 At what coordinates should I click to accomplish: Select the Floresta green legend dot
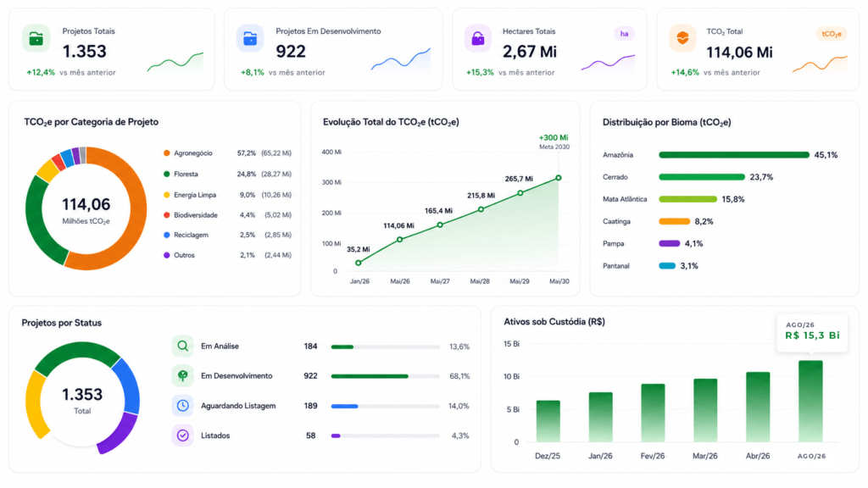[167, 175]
